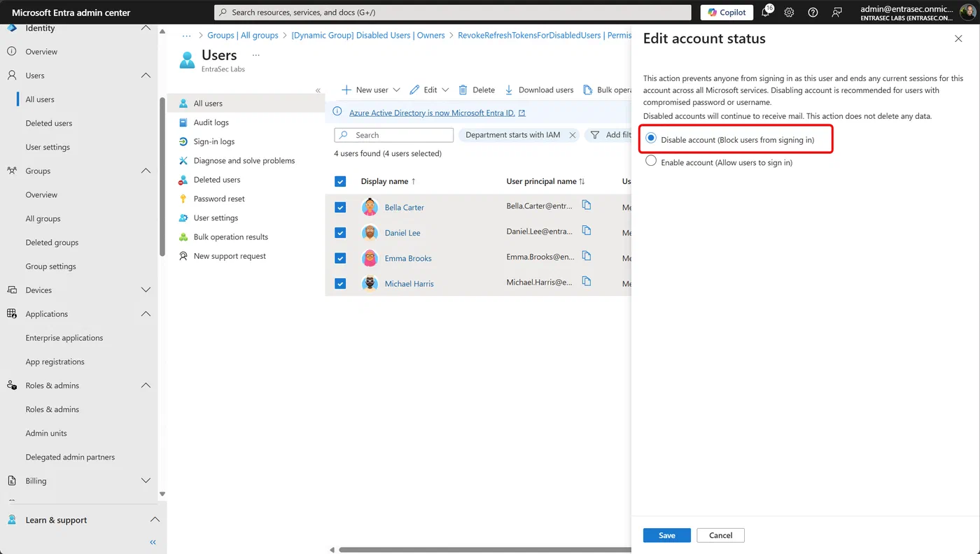Click the admin account avatar
The image size is (980, 554).
pyautogui.click(x=969, y=13)
